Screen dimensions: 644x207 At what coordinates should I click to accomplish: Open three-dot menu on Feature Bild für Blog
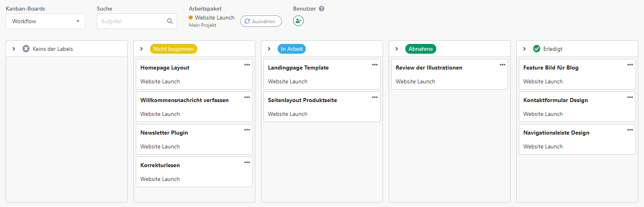(x=630, y=65)
